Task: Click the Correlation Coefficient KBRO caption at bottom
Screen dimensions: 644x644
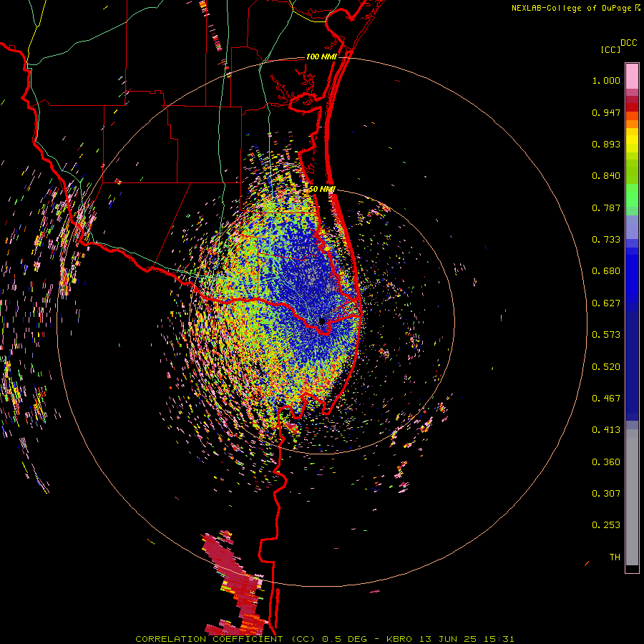Action: (324, 639)
